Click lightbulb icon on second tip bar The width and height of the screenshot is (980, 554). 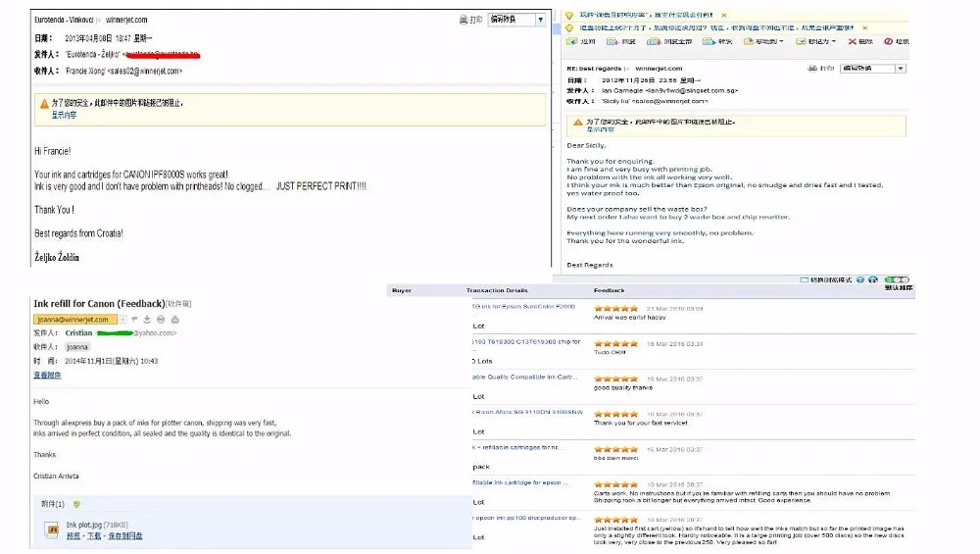pyautogui.click(x=569, y=28)
